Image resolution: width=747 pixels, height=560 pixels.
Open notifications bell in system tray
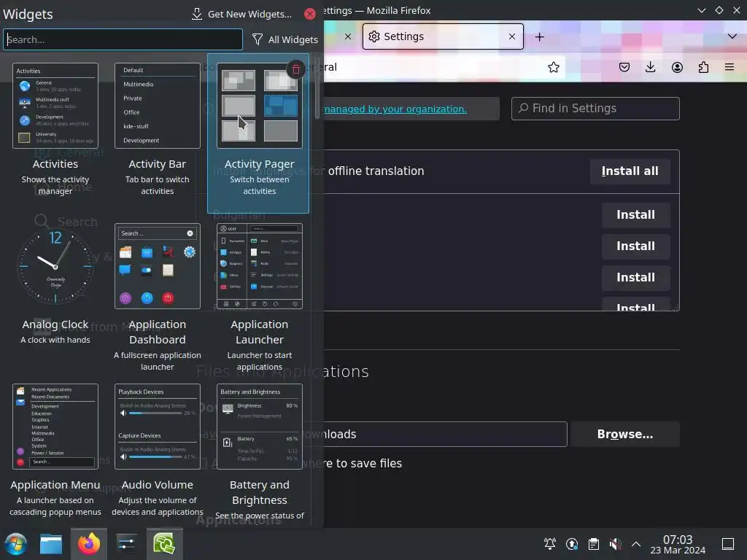click(550, 544)
